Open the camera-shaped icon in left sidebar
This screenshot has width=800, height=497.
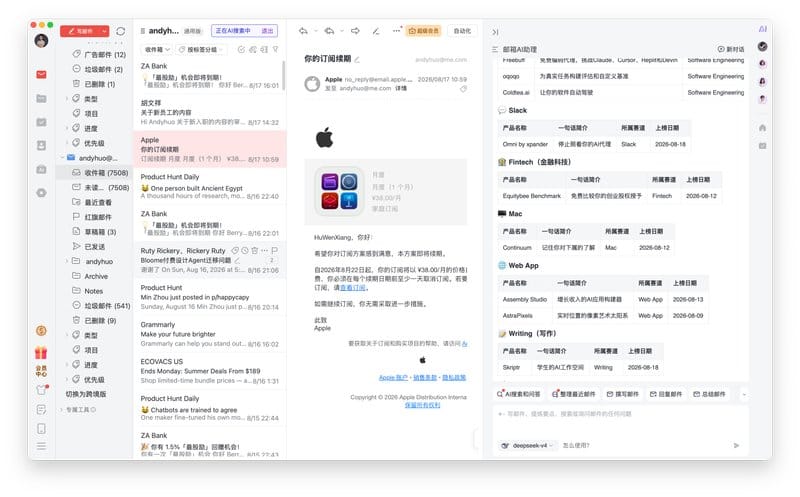[x=41, y=169]
